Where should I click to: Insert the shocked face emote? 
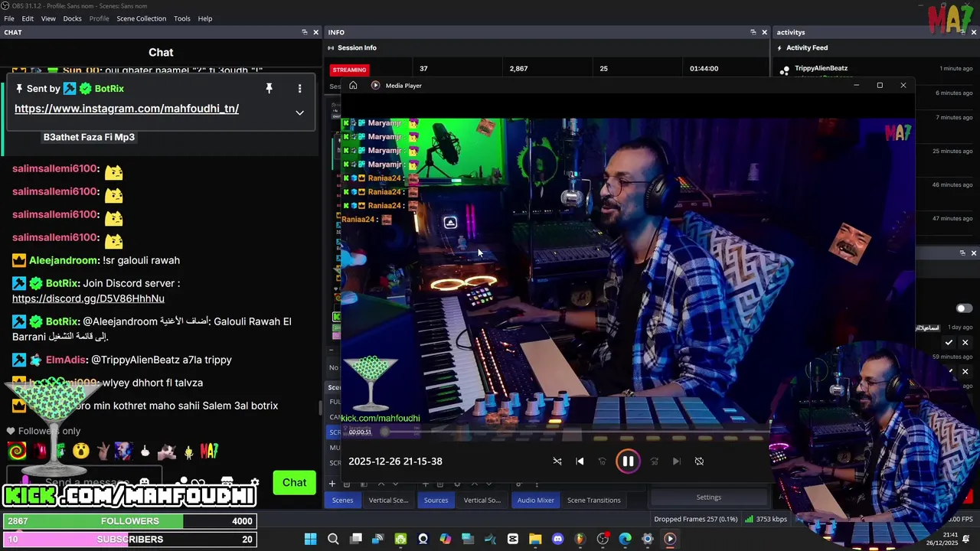click(x=80, y=452)
